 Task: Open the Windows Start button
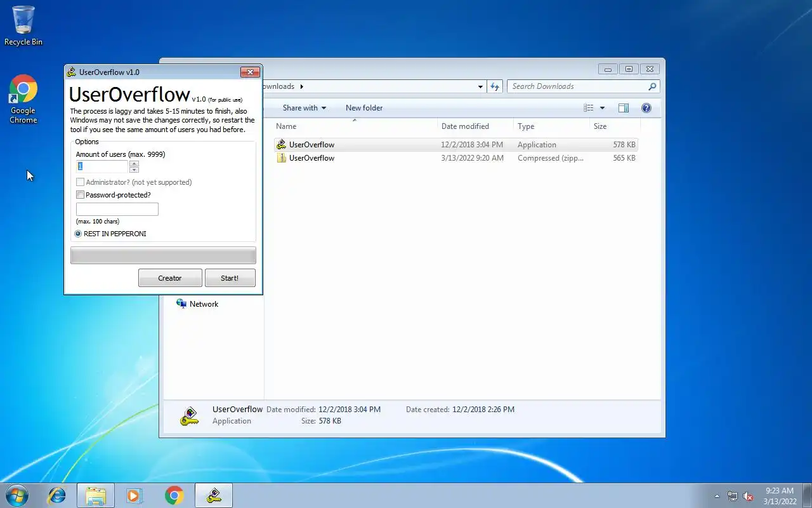click(16, 495)
